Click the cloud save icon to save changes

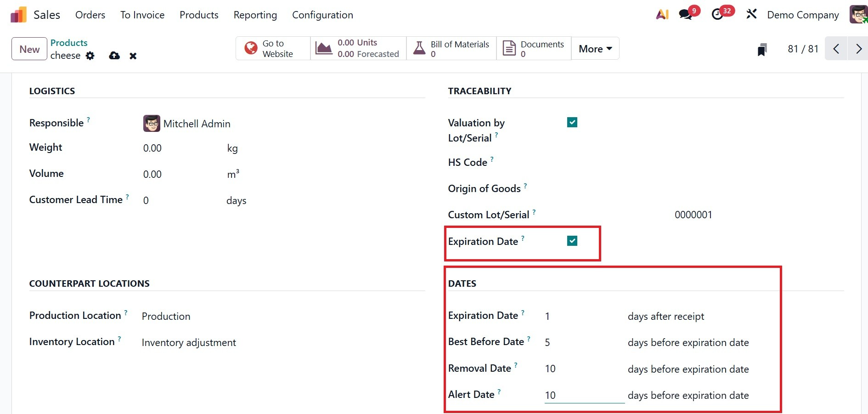114,56
